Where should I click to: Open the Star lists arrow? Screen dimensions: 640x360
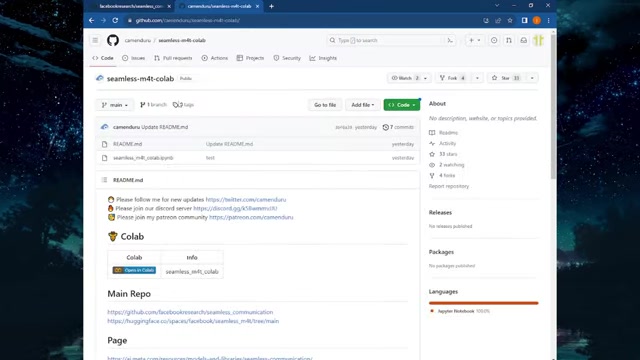[532, 78]
